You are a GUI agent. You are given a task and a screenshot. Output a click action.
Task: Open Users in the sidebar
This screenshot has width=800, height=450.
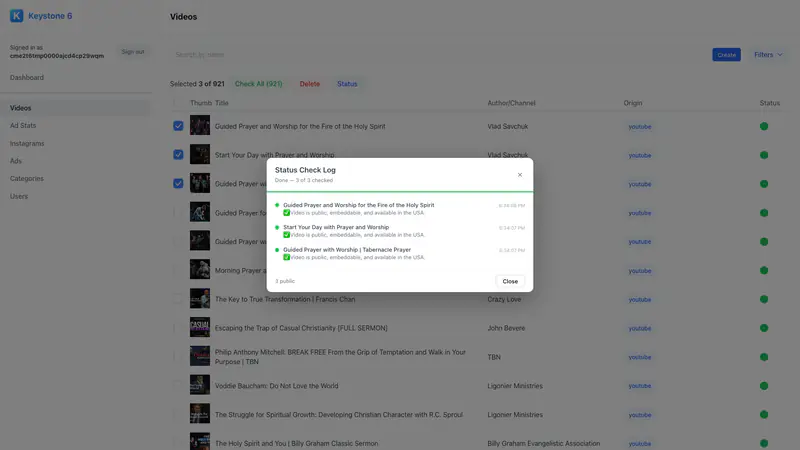19,196
